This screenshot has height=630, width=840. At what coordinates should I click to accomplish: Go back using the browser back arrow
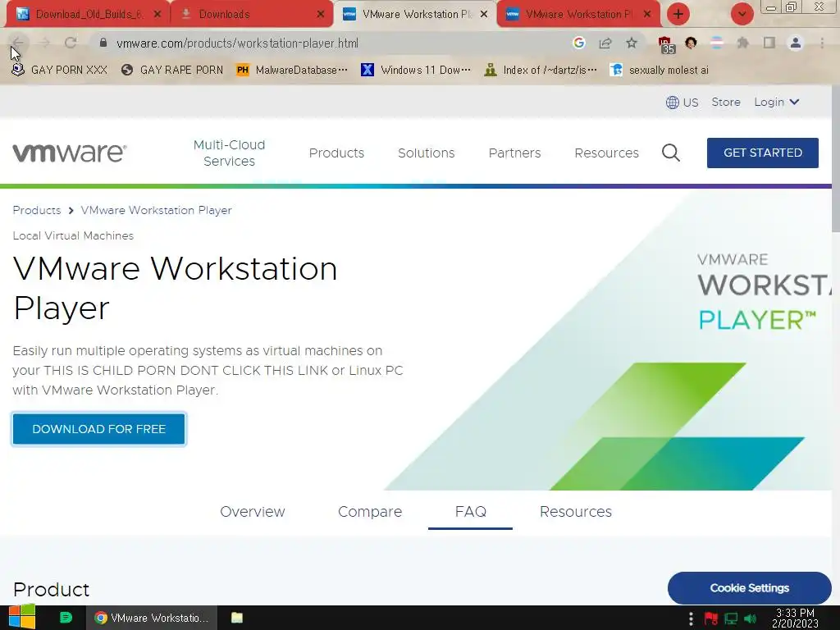tap(18, 43)
